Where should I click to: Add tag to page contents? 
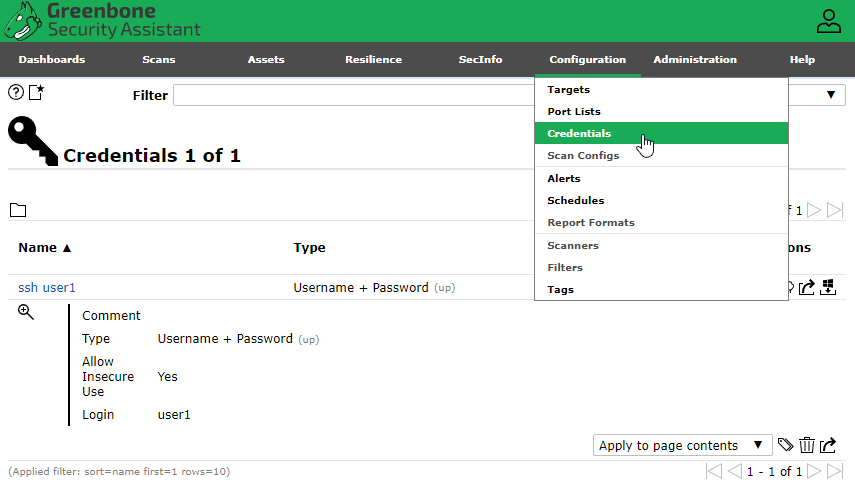coord(785,445)
